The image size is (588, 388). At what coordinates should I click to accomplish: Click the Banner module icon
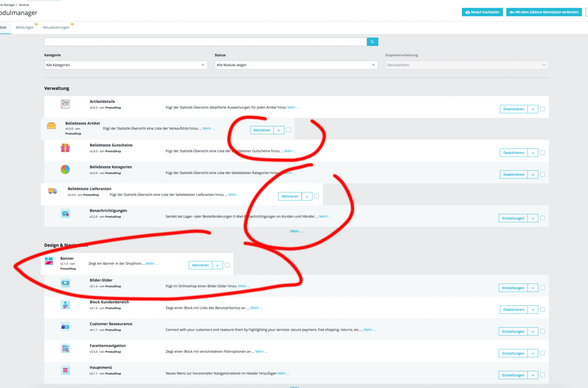49,261
